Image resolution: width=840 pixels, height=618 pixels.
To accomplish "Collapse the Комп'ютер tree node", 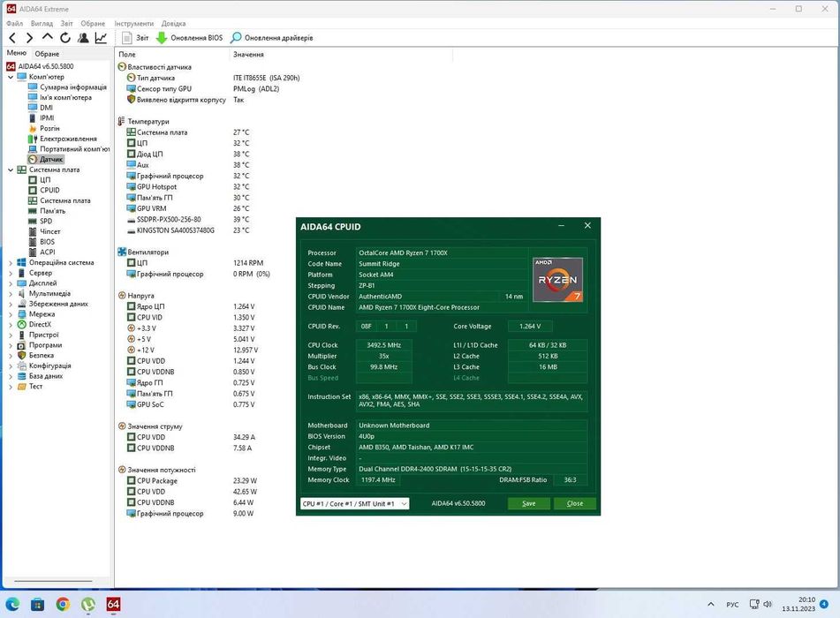I will point(11,77).
